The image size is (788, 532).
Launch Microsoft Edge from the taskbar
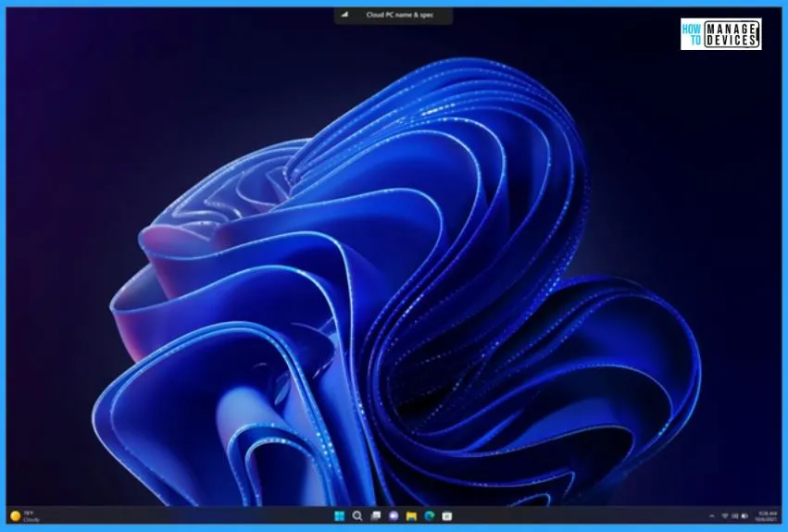pos(429,516)
